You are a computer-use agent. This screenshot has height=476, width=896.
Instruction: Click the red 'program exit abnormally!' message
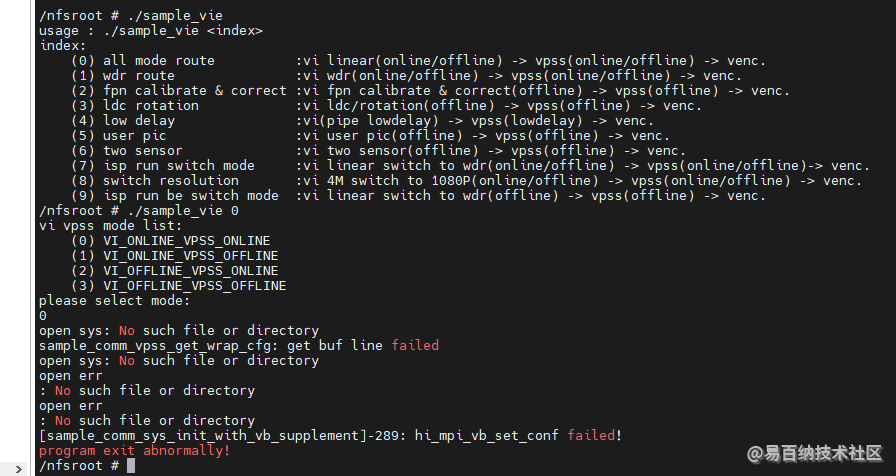tap(134, 451)
